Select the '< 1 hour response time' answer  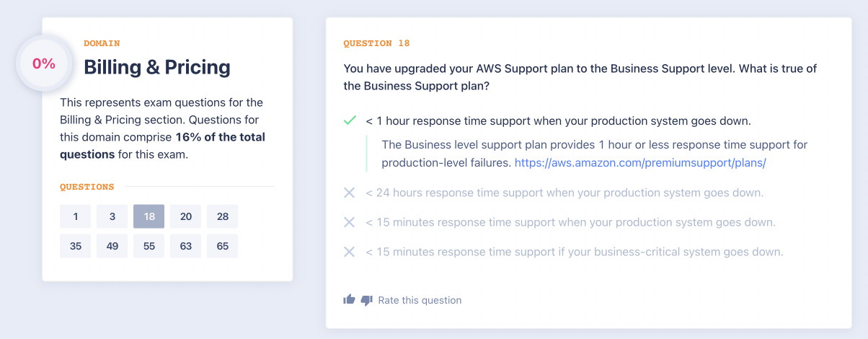coord(558,120)
